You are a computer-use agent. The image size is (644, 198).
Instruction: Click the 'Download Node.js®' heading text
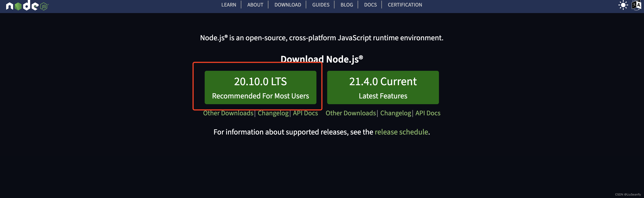tap(321, 59)
